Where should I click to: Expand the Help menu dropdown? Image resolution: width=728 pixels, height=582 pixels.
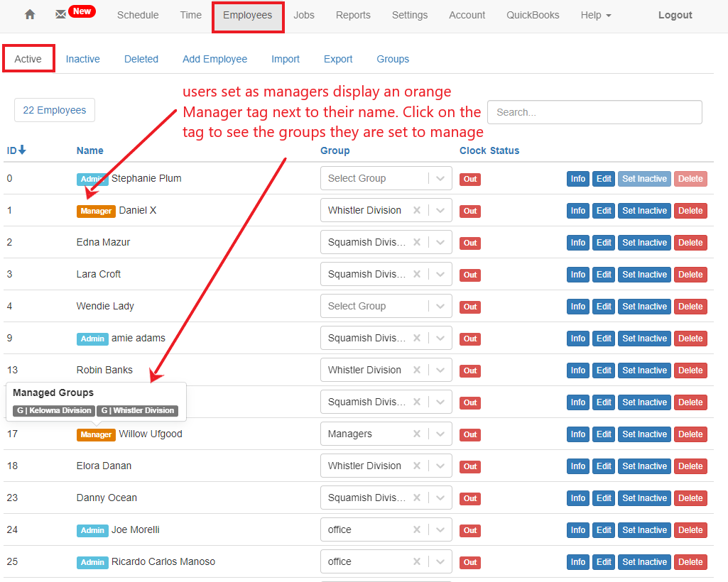(595, 15)
